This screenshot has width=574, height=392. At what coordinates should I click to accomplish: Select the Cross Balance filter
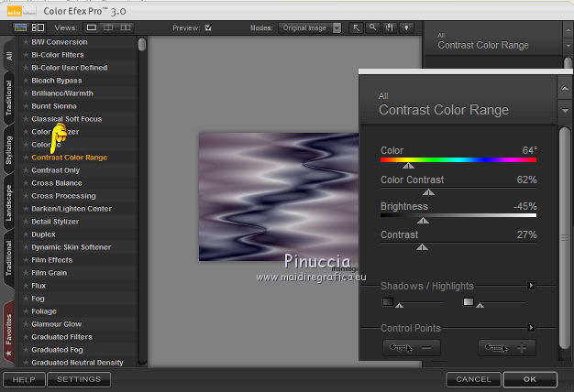click(x=57, y=183)
